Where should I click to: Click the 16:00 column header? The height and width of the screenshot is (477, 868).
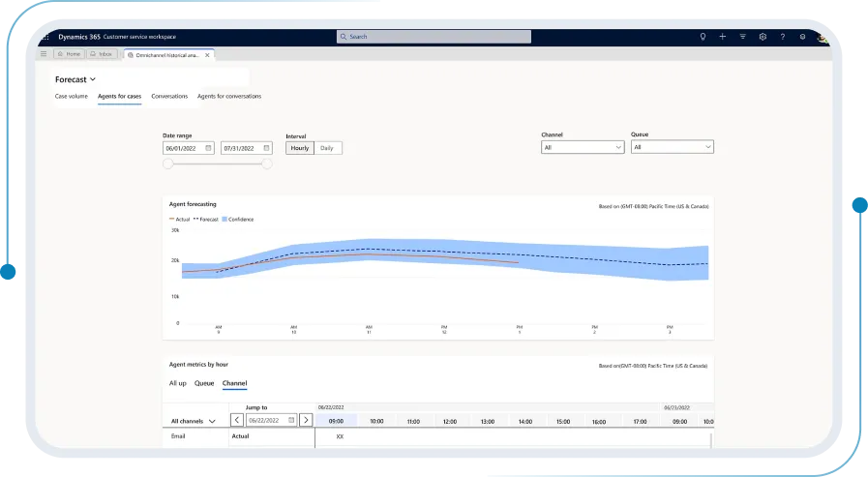pos(599,422)
